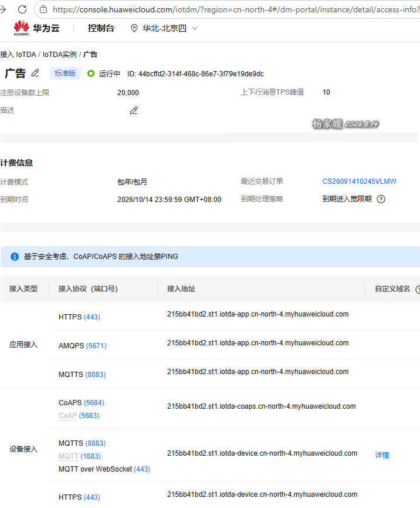420x508 pixels.
Task: Click the green 运行中 status indicator
Action: coord(91,73)
